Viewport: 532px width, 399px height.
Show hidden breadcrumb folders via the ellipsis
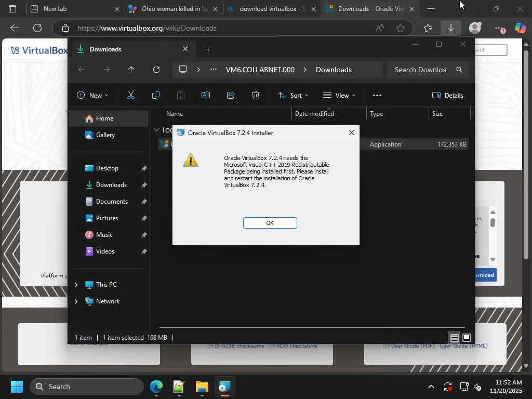[x=214, y=69]
